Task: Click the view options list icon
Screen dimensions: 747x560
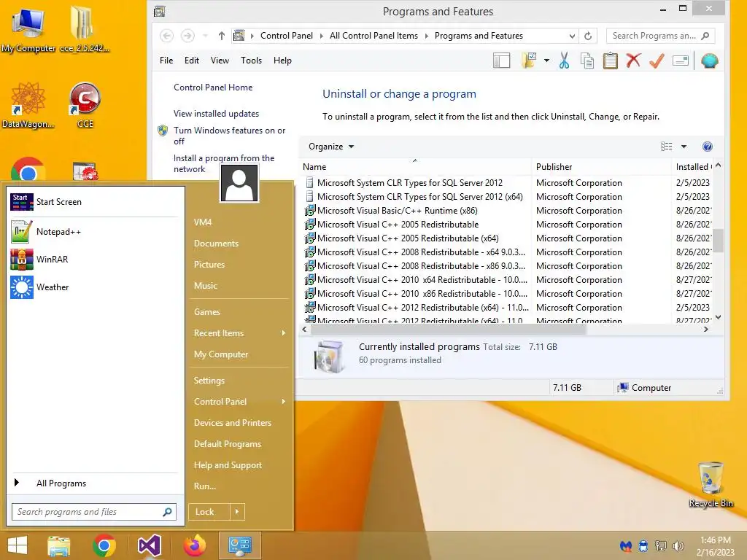Action: point(667,147)
